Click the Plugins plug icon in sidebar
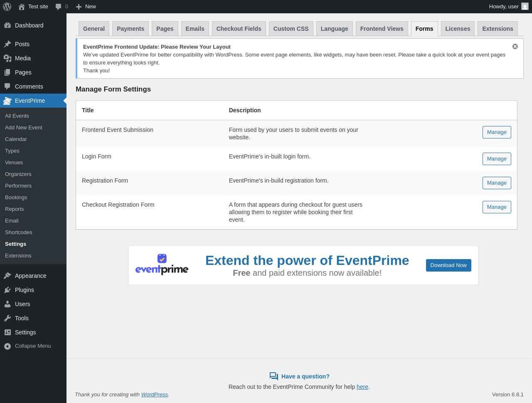 tap(7, 290)
